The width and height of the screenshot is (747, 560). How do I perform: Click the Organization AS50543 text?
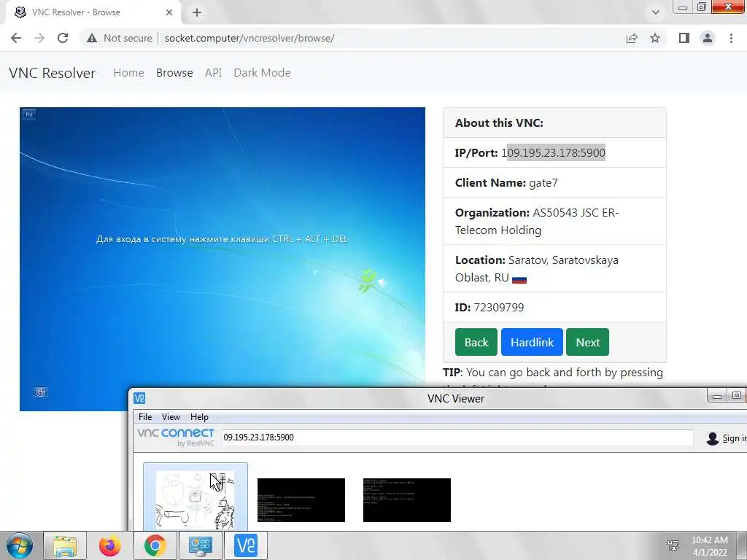tap(537, 222)
